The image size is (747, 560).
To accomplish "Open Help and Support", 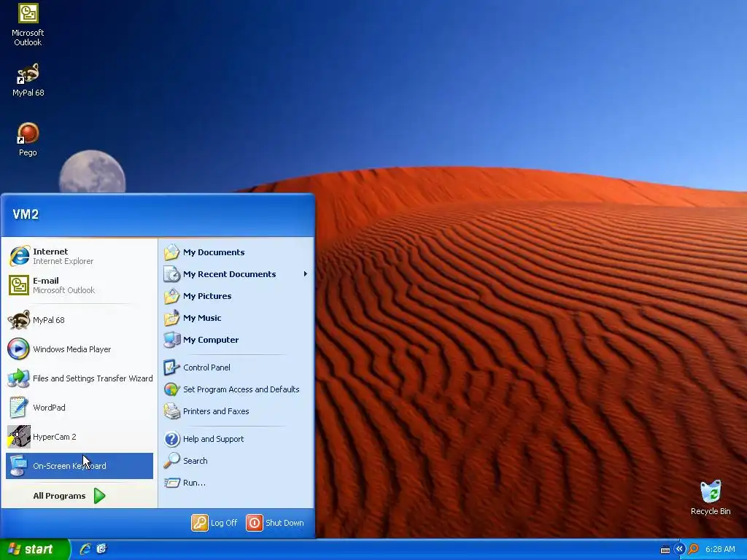I will pyautogui.click(x=236, y=439).
